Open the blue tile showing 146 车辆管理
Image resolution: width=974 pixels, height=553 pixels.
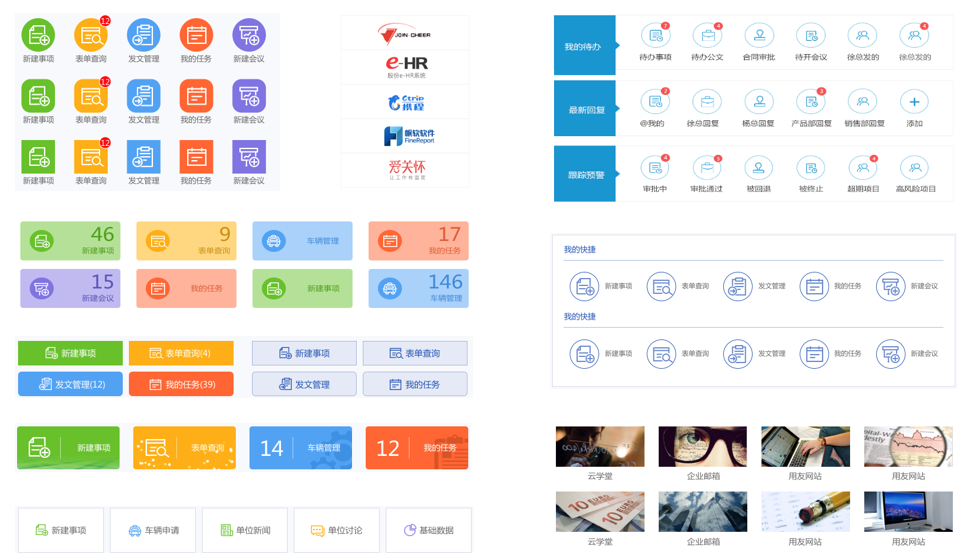(x=418, y=289)
